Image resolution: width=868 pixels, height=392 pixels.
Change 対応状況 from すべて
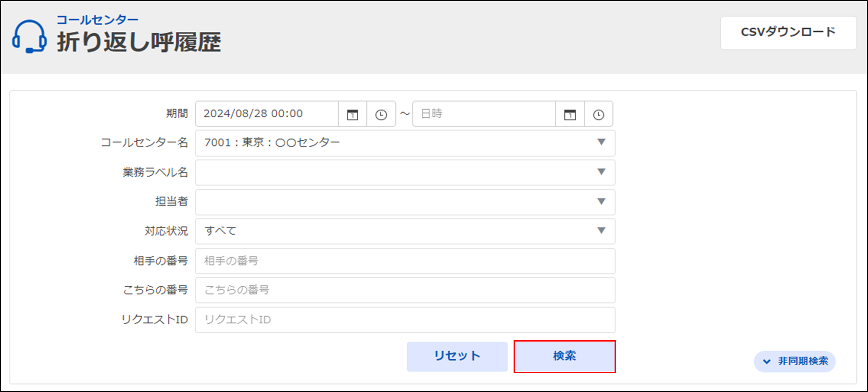405,231
